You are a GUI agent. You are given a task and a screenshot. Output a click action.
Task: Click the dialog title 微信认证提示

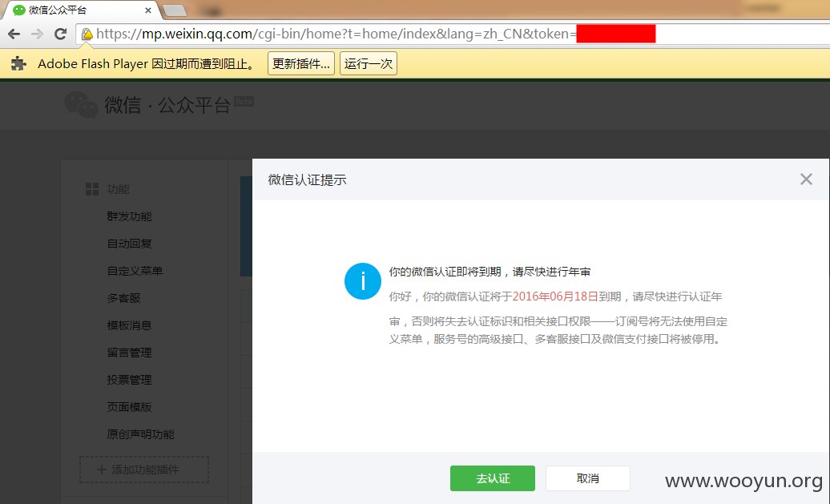pyautogui.click(x=307, y=180)
